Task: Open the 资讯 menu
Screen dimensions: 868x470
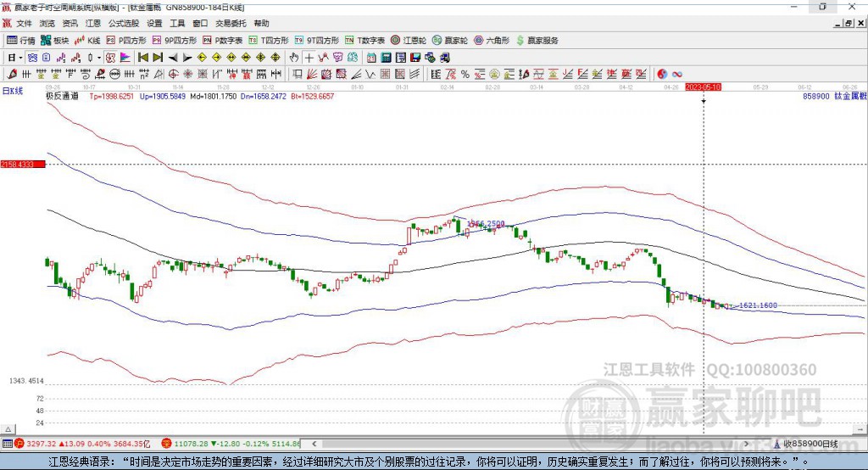Action: coord(70,23)
